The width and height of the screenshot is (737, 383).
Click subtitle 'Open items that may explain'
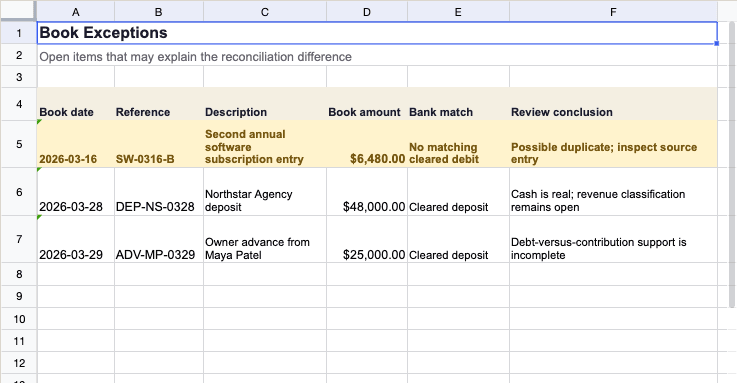(196, 57)
